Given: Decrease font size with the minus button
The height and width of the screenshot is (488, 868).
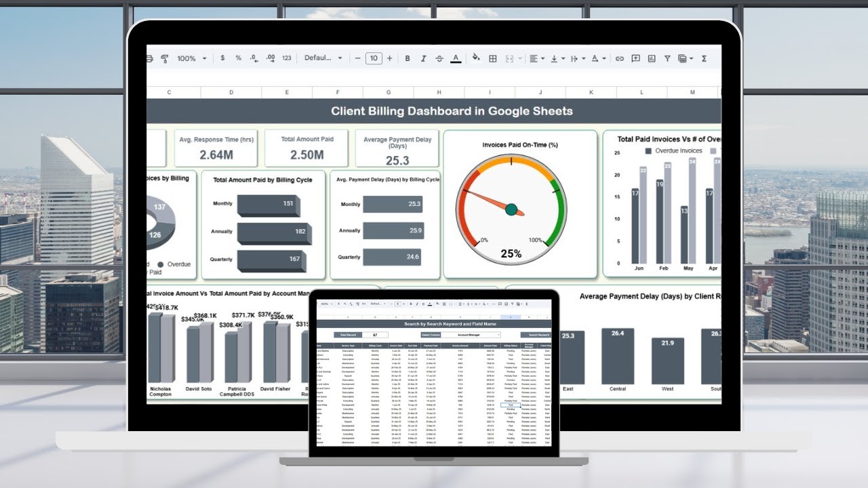Looking at the screenshot, I should [358, 58].
